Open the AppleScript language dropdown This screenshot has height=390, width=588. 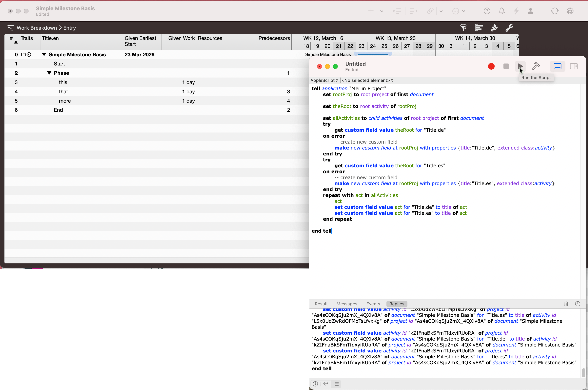(324, 80)
